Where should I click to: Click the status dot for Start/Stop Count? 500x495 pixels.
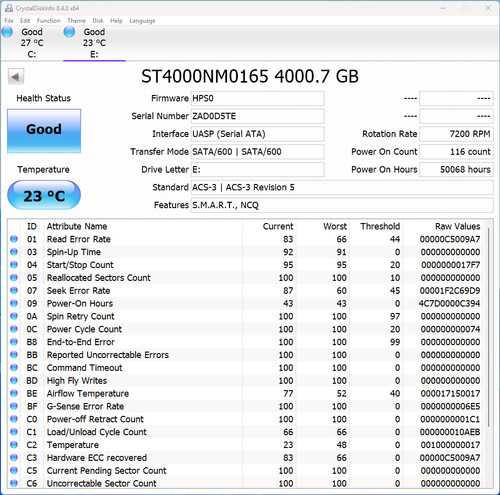click(14, 265)
